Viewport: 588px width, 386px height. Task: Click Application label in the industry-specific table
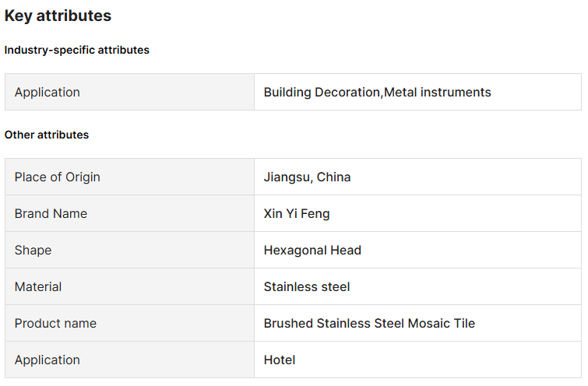[47, 92]
